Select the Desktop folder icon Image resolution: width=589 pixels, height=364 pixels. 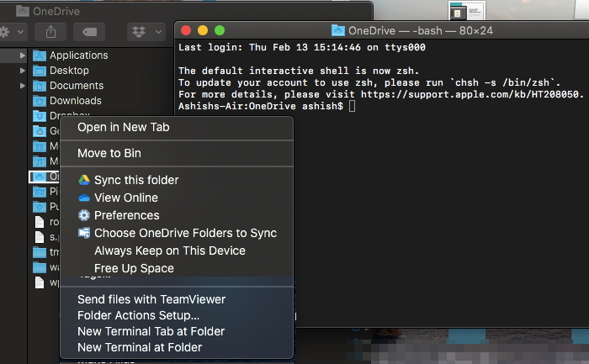[40, 71]
